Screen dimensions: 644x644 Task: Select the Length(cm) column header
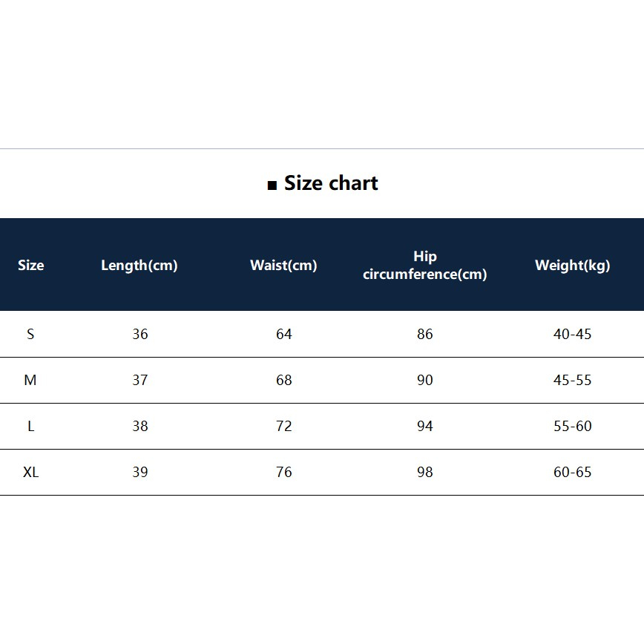pos(139,266)
